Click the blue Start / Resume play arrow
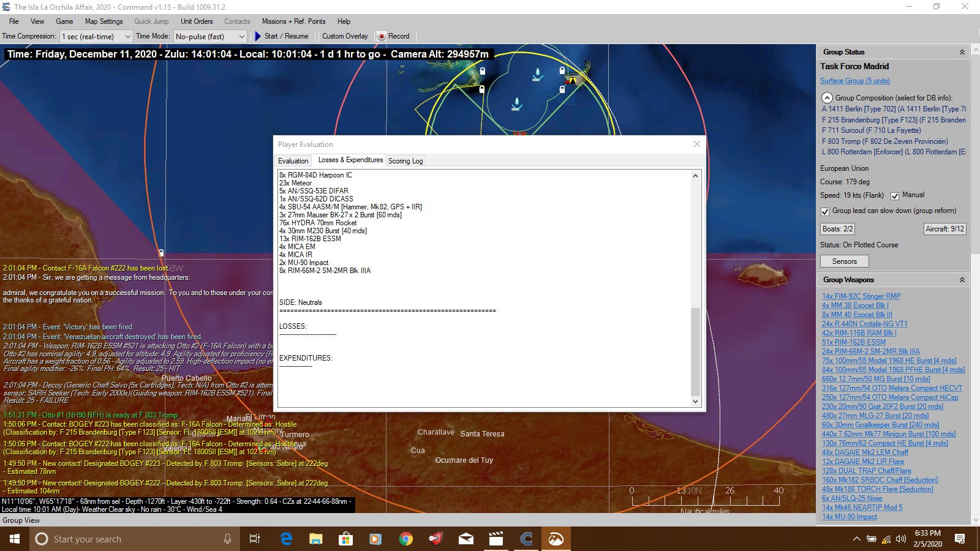This screenshot has width=980, height=551. pos(258,36)
